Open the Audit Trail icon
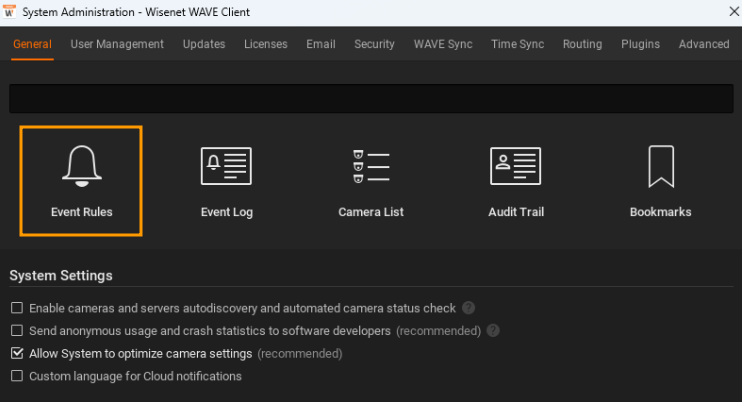Image resolution: width=743 pixels, height=402 pixels. tap(515, 180)
